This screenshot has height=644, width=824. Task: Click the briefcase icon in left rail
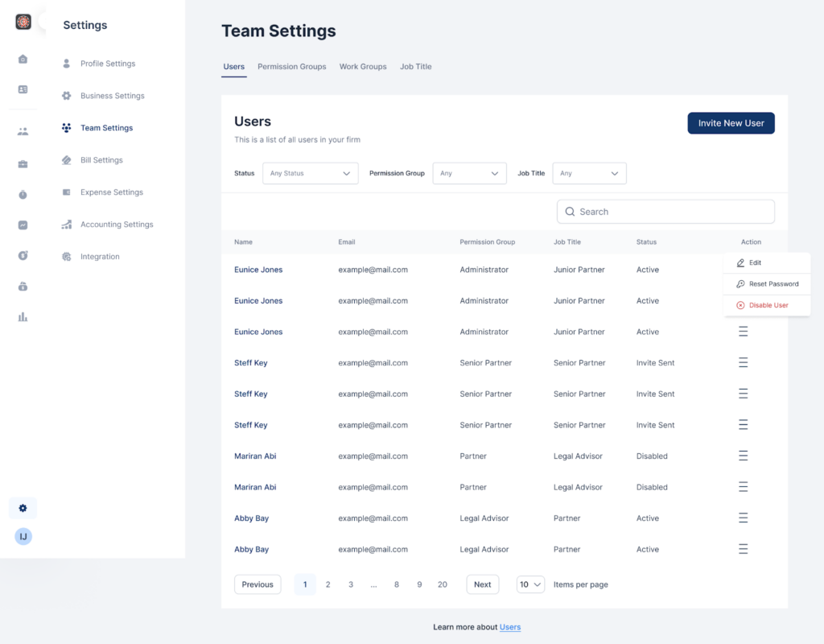click(x=23, y=164)
